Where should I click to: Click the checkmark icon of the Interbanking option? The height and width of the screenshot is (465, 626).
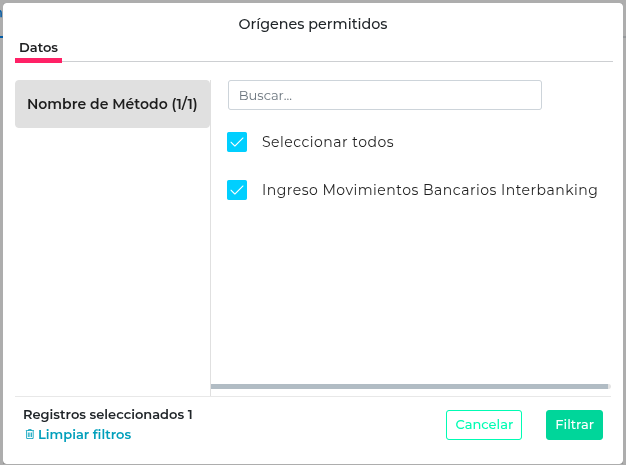pos(237,190)
